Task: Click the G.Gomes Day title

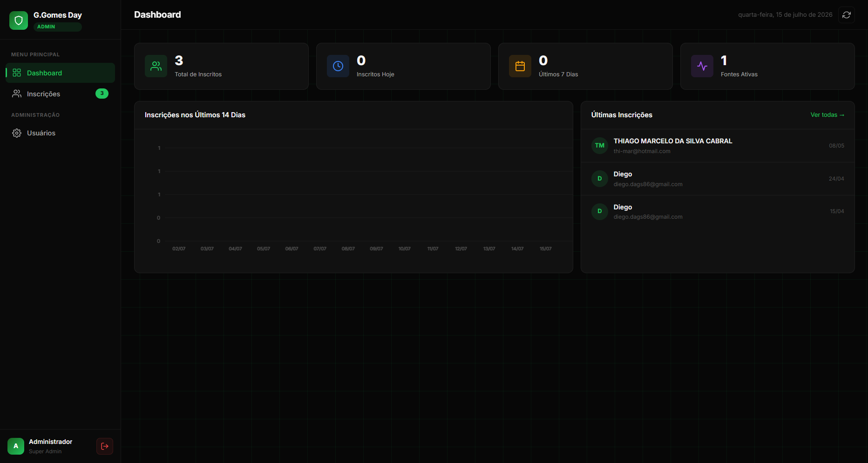Action: pyautogui.click(x=58, y=15)
